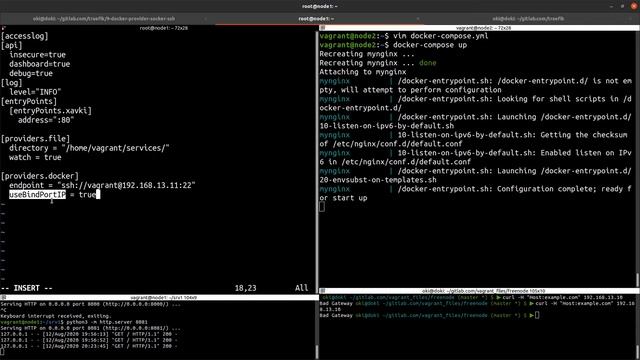The height and width of the screenshot is (360, 640).
Task: Minimize the root@node1 terminal window
Action: coord(611,6)
